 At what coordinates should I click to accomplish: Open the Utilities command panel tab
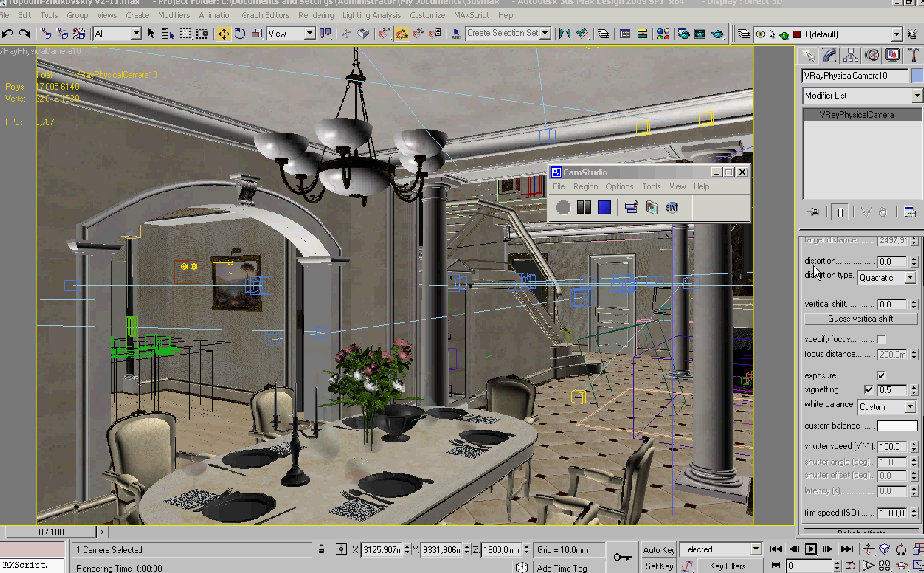click(x=914, y=56)
